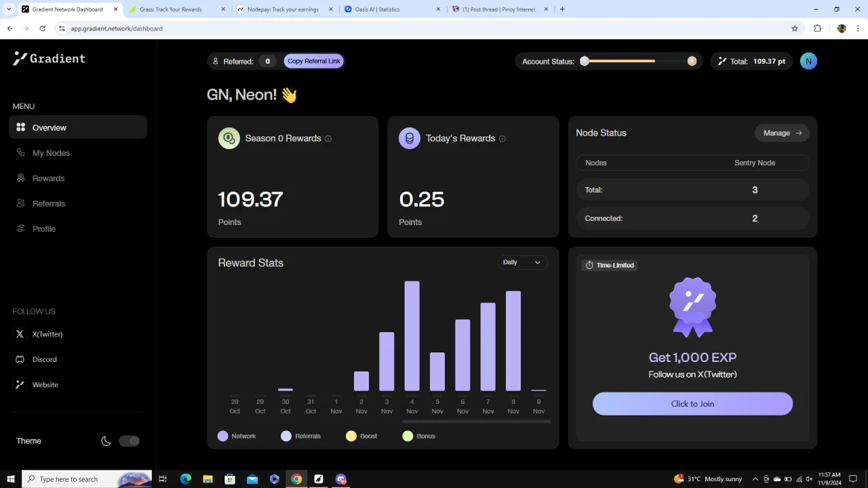The height and width of the screenshot is (488, 868).
Task: Click the purple EXP badge icon
Action: tap(692, 306)
